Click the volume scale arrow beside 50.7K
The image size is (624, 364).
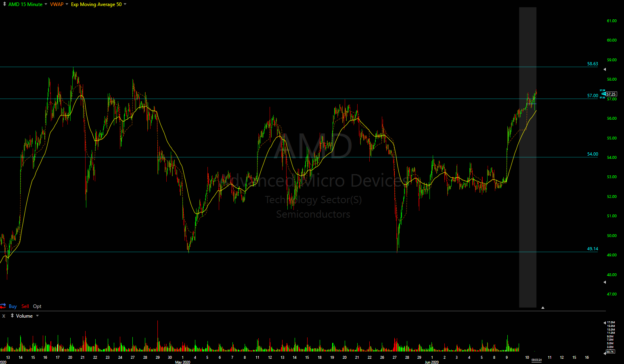(605, 353)
